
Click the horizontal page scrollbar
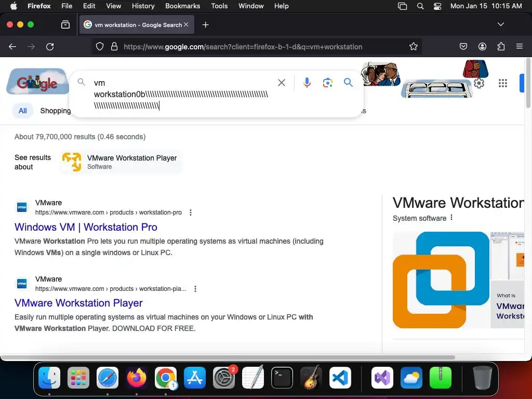tap(228, 357)
